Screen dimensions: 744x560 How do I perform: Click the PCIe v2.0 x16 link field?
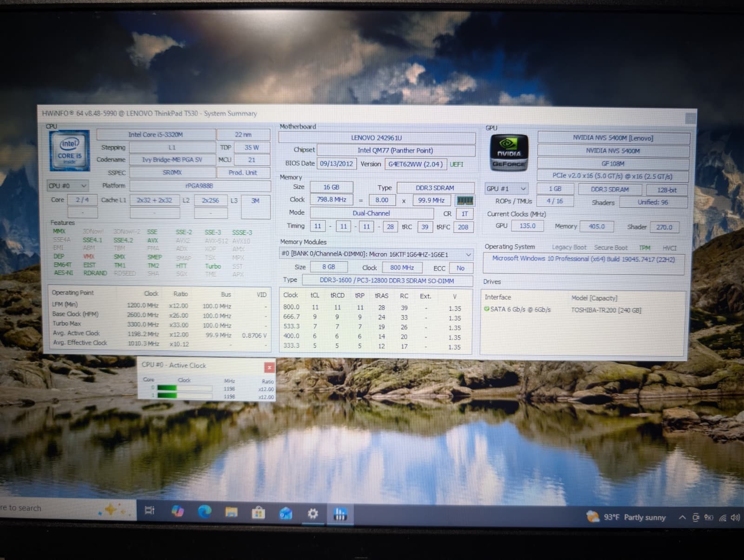point(612,176)
